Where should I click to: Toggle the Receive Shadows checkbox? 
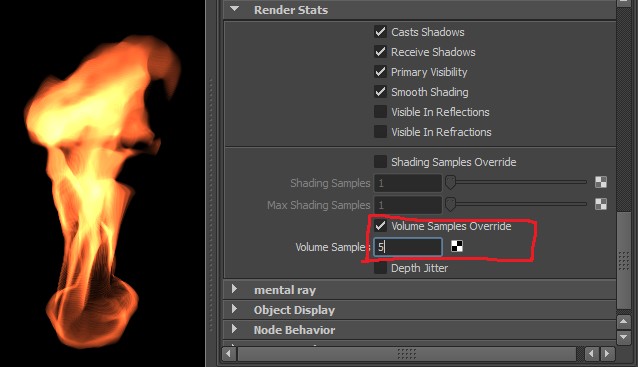[x=380, y=52]
